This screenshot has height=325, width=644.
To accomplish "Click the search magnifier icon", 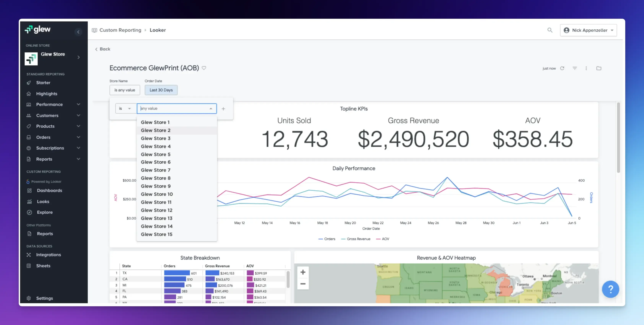I will coord(550,30).
